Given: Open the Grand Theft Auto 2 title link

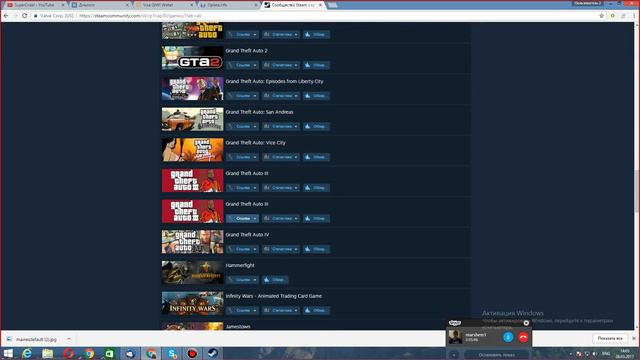Looking at the screenshot, I should [247, 51].
